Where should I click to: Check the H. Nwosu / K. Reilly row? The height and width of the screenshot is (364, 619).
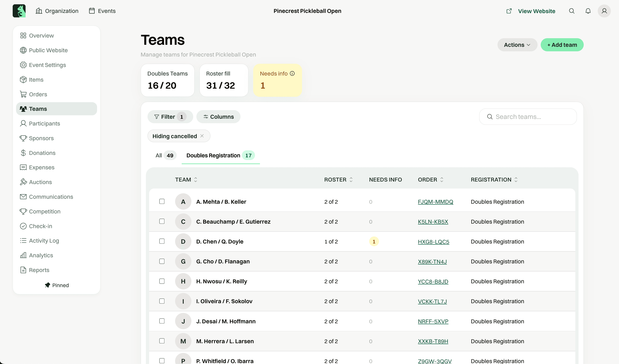pyautogui.click(x=162, y=281)
